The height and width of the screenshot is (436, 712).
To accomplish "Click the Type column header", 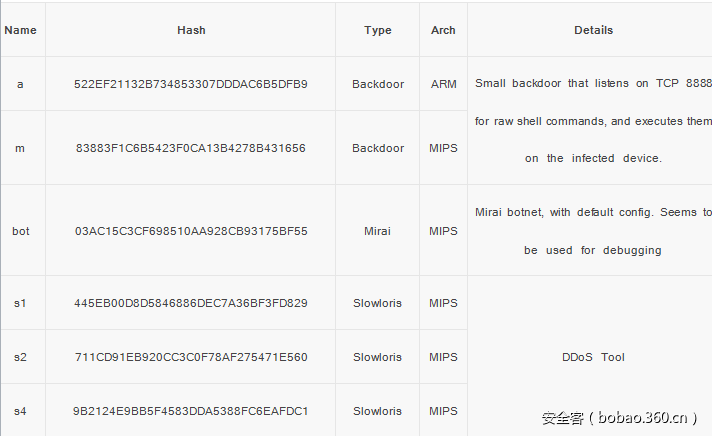I will (x=378, y=30).
